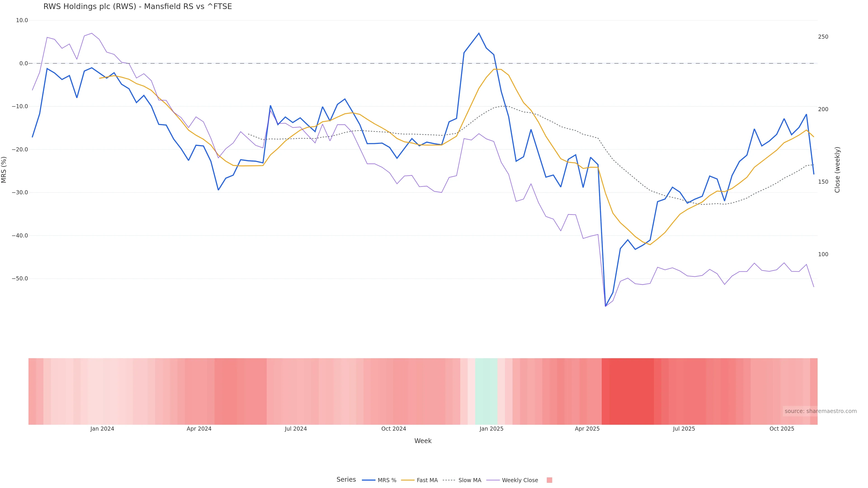Click the chart title "RWS Holdings plc"
The image size is (868, 488).
tap(137, 7)
